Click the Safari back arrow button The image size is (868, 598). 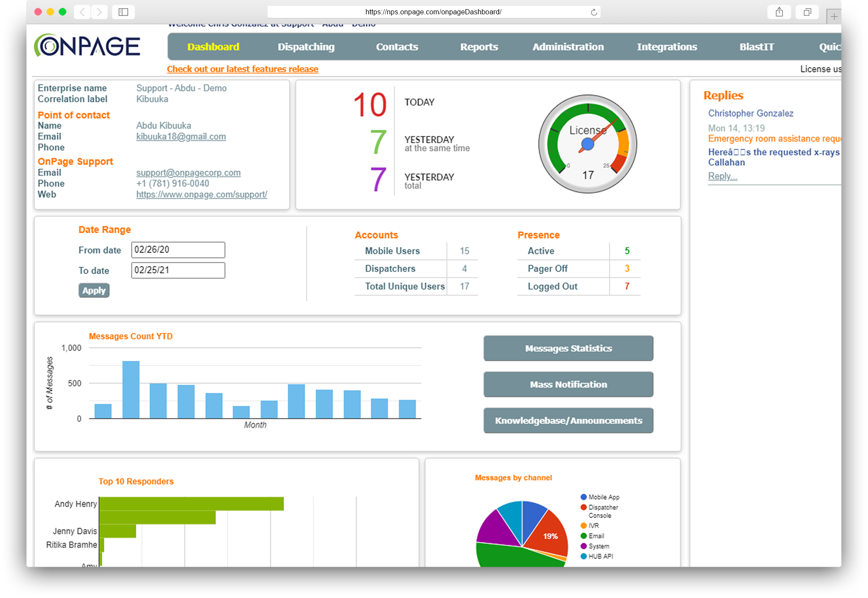click(x=82, y=12)
